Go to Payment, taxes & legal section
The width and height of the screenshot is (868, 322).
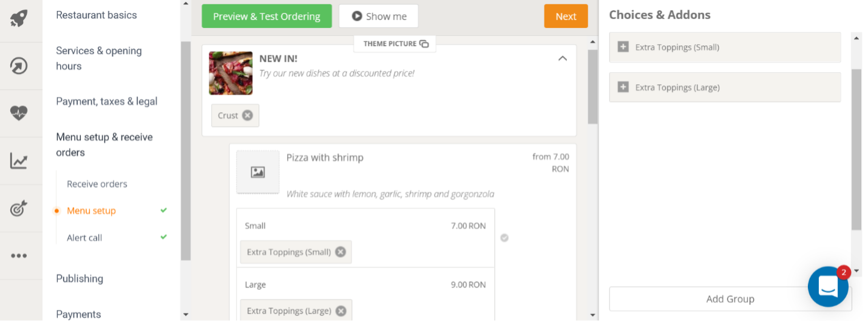point(107,101)
